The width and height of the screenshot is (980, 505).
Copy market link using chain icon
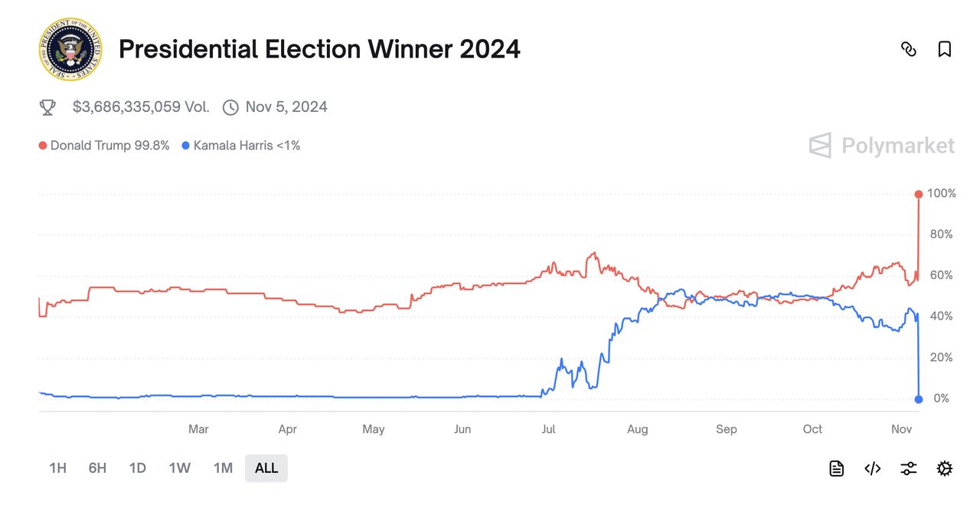909,50
